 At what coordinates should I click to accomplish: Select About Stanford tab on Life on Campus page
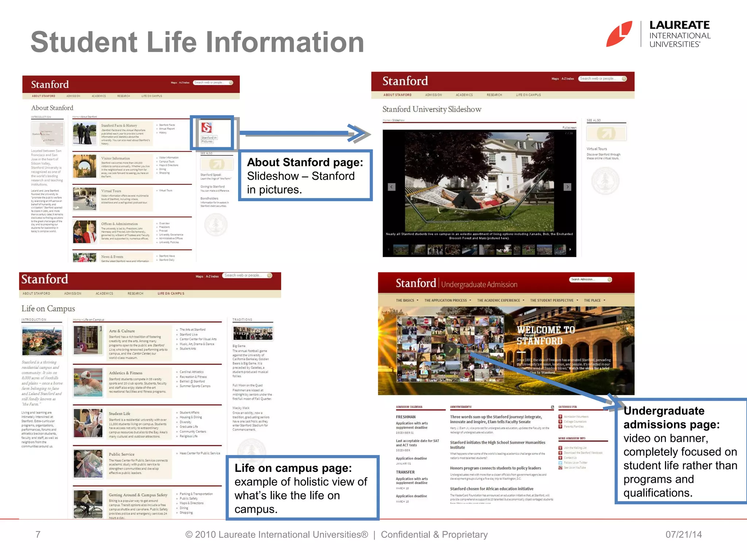[36, 293]
